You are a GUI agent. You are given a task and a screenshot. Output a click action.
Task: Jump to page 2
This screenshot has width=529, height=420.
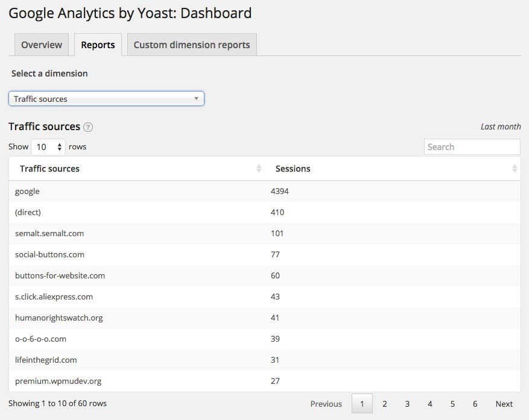click(x=385, y=404)
